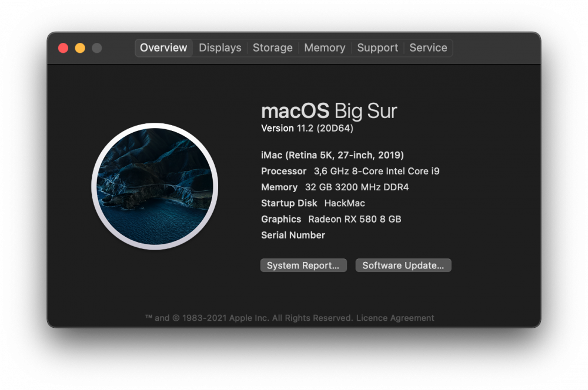Click the Software Update... button
Screen dimensions: 588x390
[x=403, y=265]
